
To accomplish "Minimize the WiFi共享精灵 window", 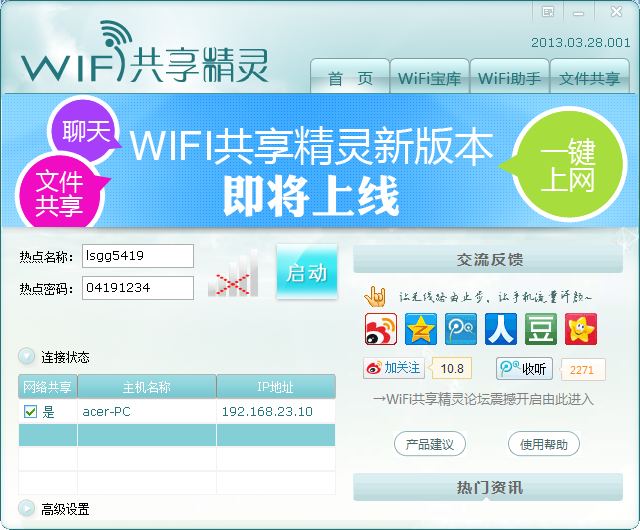I will pos(578,12).
